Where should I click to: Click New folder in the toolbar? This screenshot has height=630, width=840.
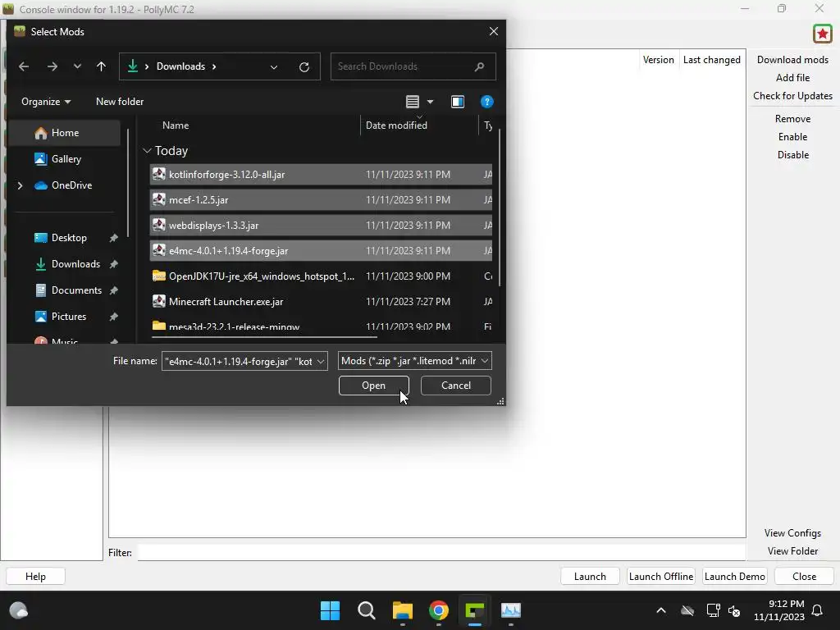120,102
